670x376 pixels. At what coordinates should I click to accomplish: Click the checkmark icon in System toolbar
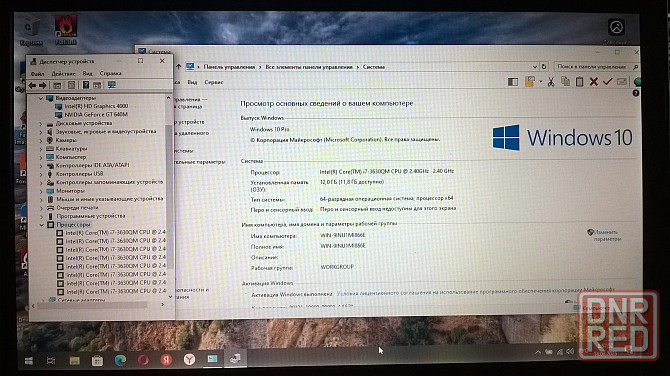coord(607,81)
